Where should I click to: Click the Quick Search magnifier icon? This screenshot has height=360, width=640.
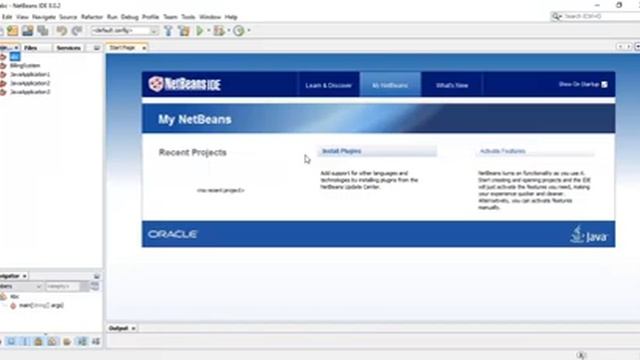pyautogui.click(x=556, y=16)
